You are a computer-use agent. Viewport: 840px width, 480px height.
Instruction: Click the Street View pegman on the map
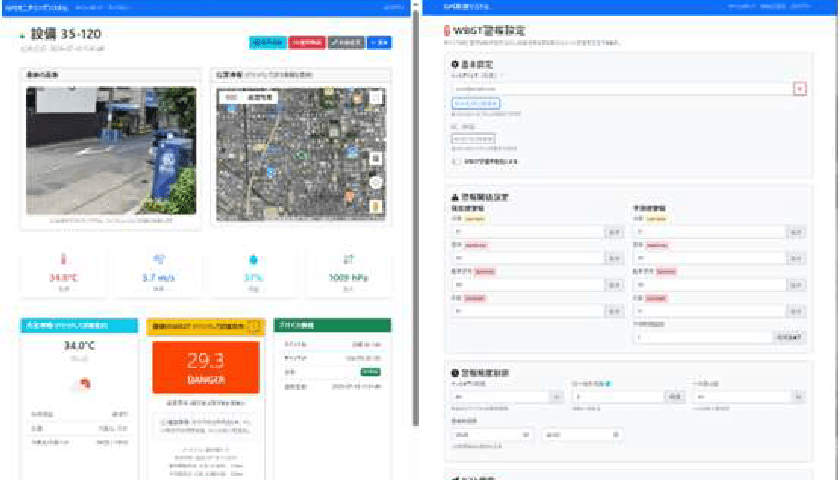point(376,206)
